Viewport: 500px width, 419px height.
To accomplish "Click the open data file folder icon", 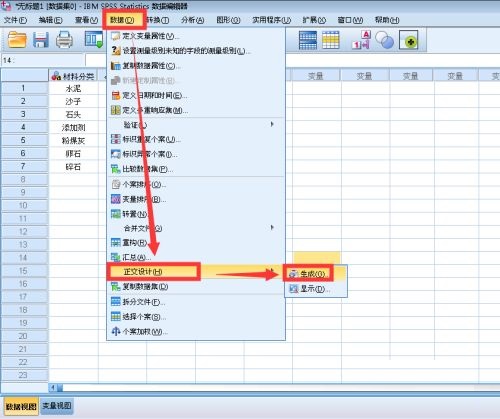I will 17,40.
